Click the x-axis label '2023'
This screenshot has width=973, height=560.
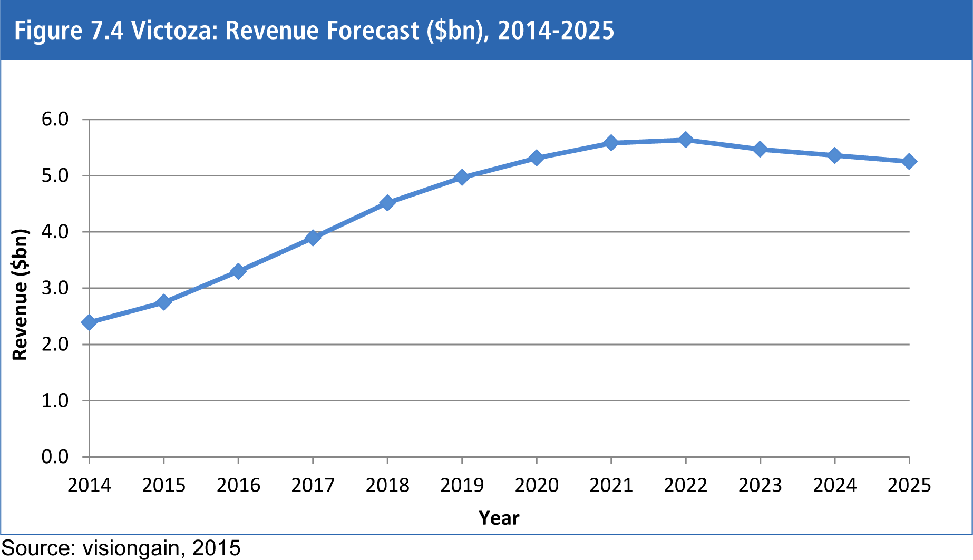click(760, 485)
